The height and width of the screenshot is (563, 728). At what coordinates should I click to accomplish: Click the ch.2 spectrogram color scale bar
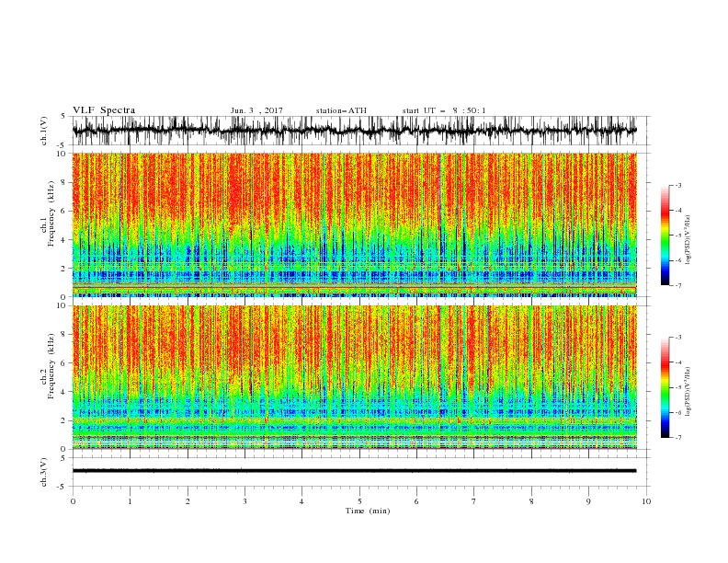[x=665, y=387]
